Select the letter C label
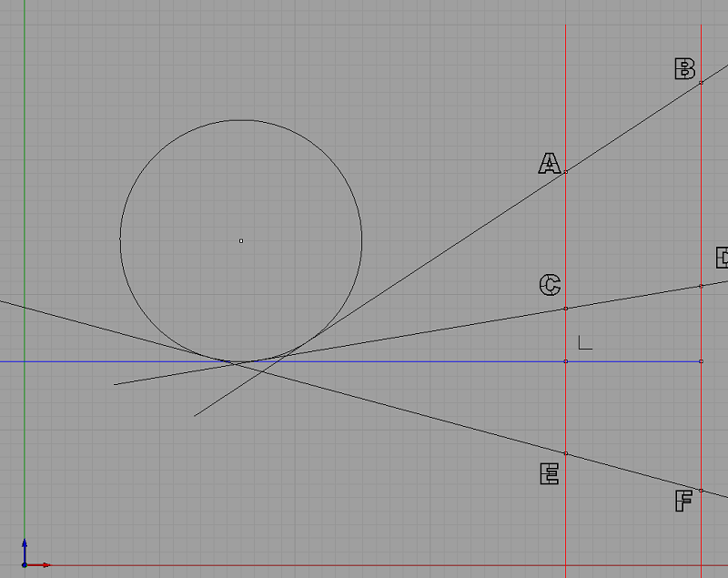 (x=551, y=285)
